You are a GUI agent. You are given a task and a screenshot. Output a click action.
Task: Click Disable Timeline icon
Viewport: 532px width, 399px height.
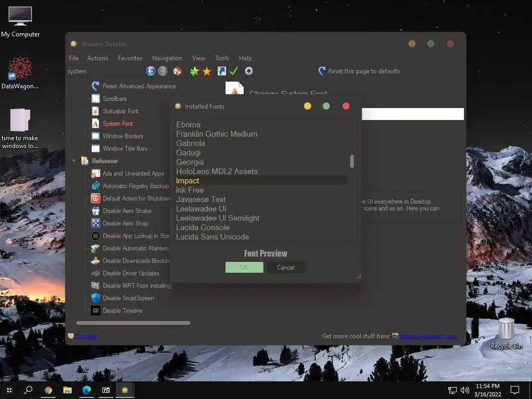point(96,311)
